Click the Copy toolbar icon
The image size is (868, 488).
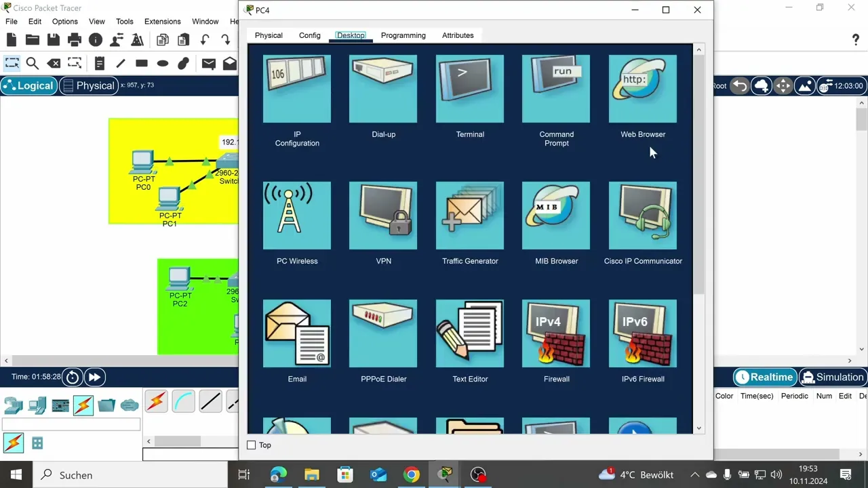click(163, 40)
